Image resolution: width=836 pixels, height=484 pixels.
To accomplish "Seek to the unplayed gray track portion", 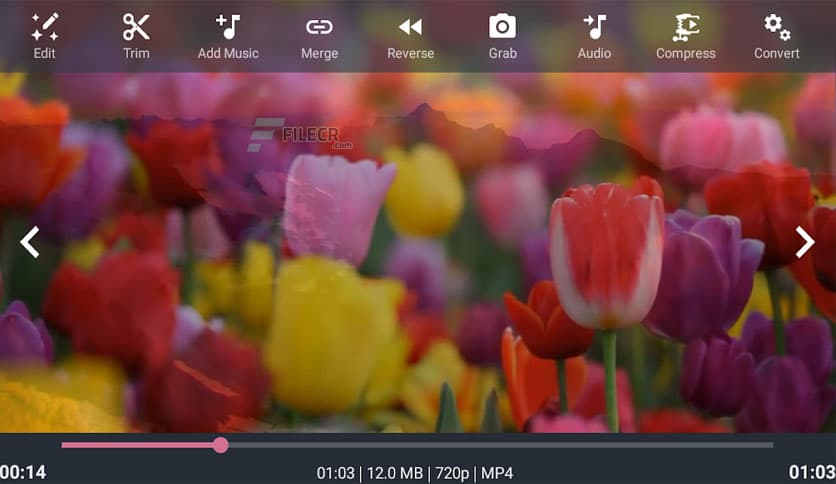I will click(501, 445).
